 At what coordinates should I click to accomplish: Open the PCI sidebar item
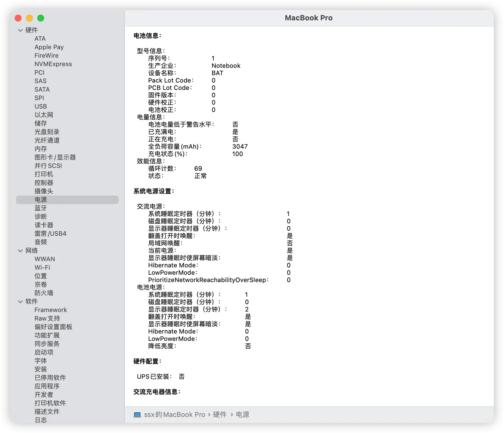point(40,73)
